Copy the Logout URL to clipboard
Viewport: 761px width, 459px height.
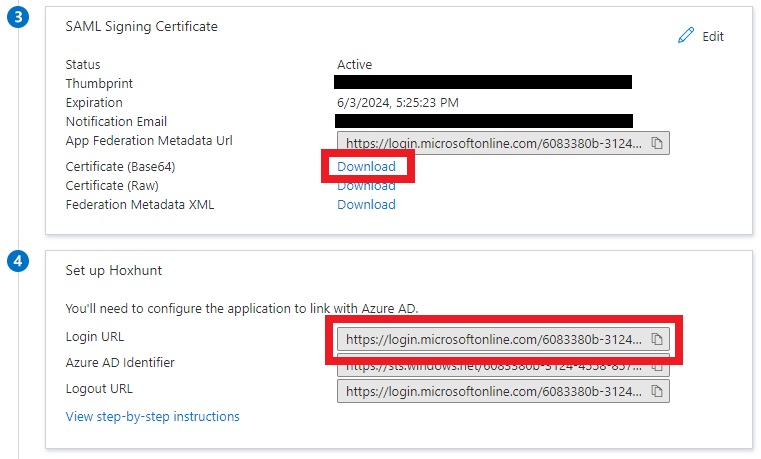(x=657, y=391)
